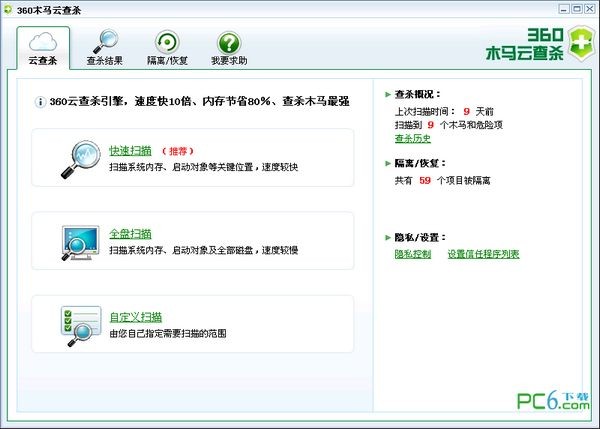Open the 隐私控制 privacy control link
The image size is (600, 429).
(x=413, y=254)
